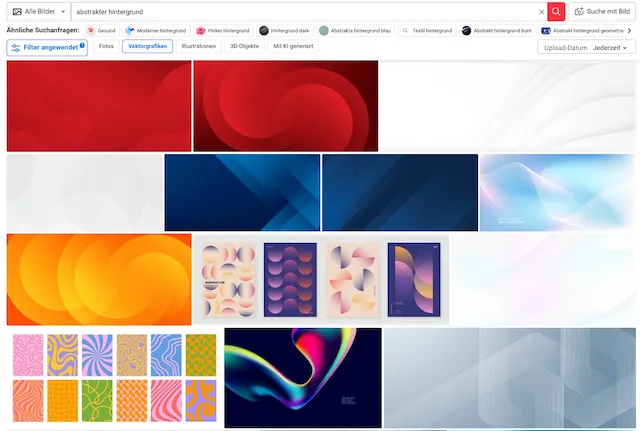Toggle the 'Fotos' content type filter

[106, 47]
